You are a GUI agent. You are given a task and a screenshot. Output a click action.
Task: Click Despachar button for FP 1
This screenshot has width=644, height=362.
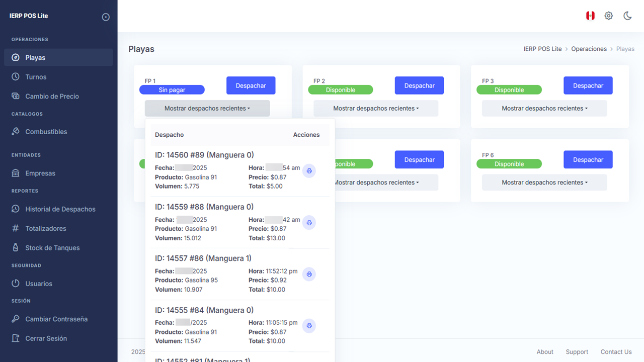(251, 85)
